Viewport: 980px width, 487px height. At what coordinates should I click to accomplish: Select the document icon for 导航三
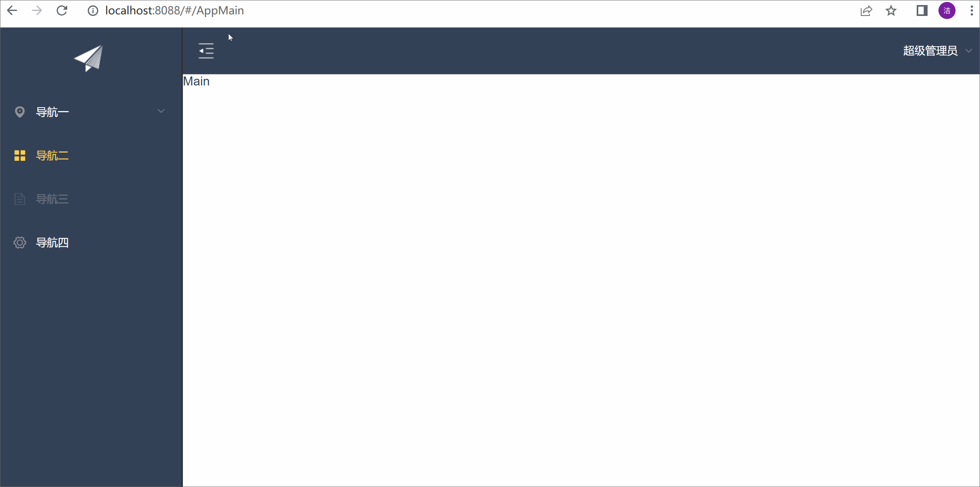coord(19,199)
